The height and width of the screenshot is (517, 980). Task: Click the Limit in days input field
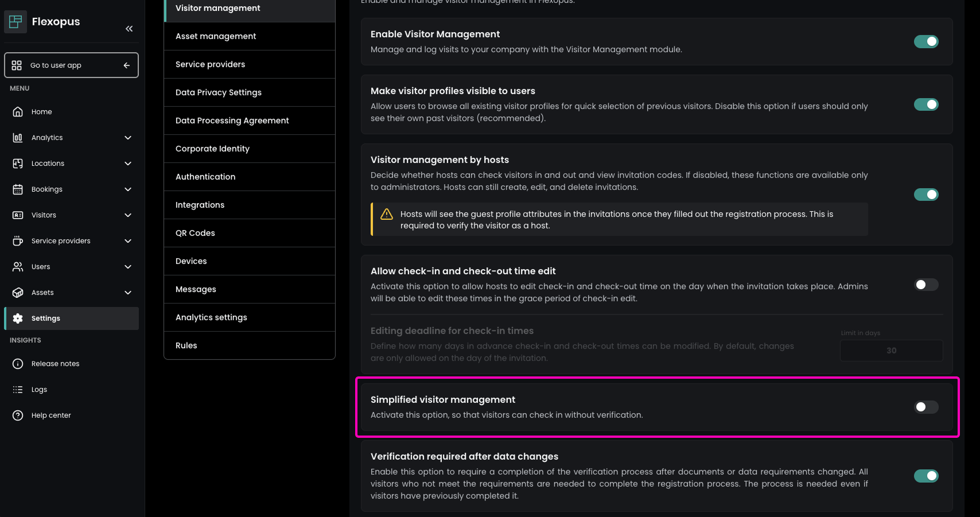891,351
